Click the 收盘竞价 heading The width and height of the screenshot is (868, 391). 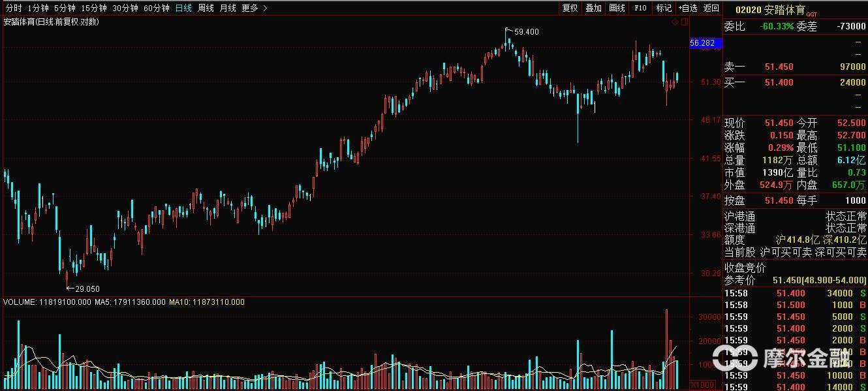click(745, 268)
